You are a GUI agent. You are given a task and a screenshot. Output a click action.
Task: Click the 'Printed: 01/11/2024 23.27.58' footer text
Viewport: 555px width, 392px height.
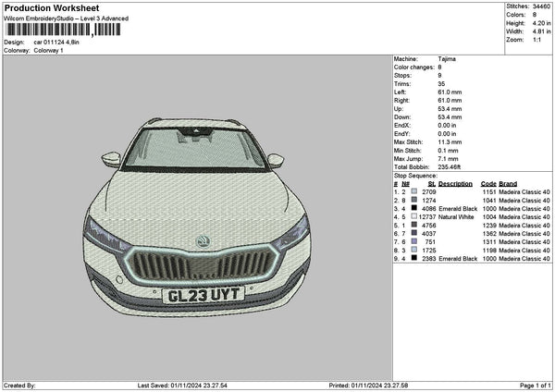[x=368, y=386]
